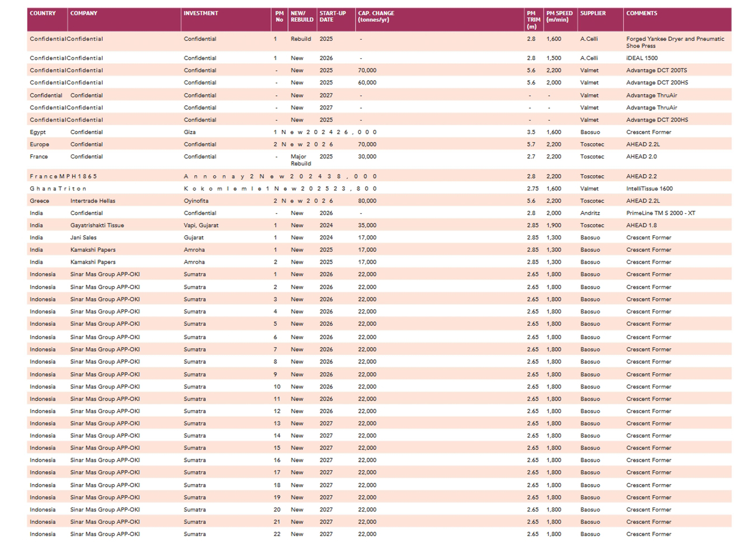Click the PM TRIM (m) header
756x549 pixels.
click(x=533, y=20)
